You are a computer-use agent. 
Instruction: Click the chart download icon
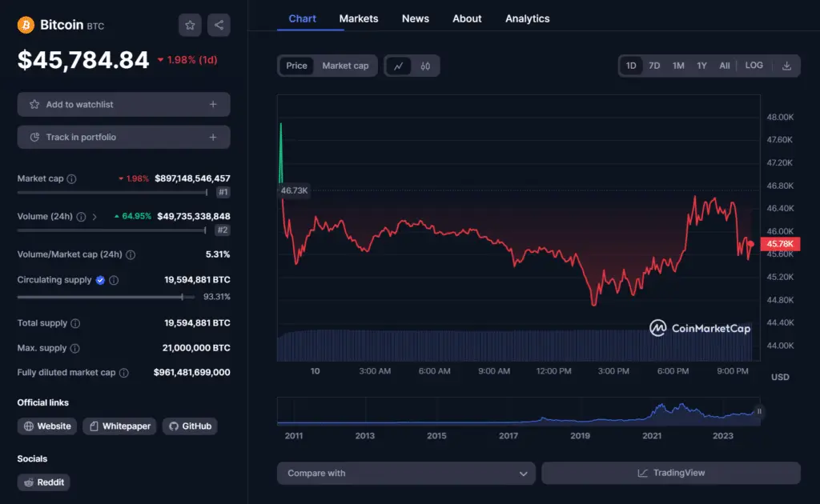click(787, 66)
